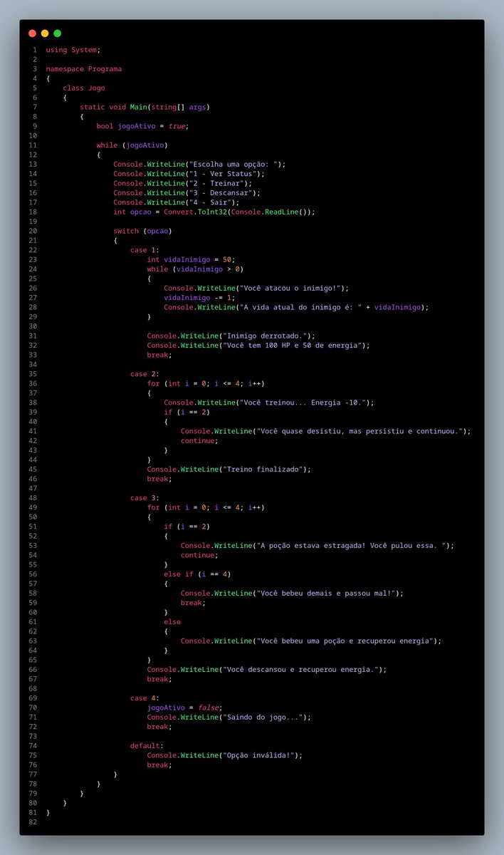Click the 'class Jogo' declaration
Screen dimensions: 504x855
[84, 88]
